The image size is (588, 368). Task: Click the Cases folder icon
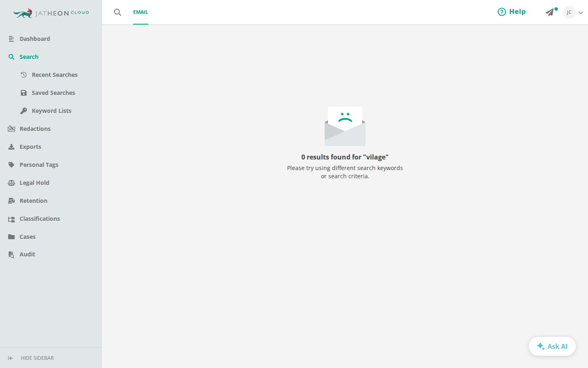click(11, 237)
